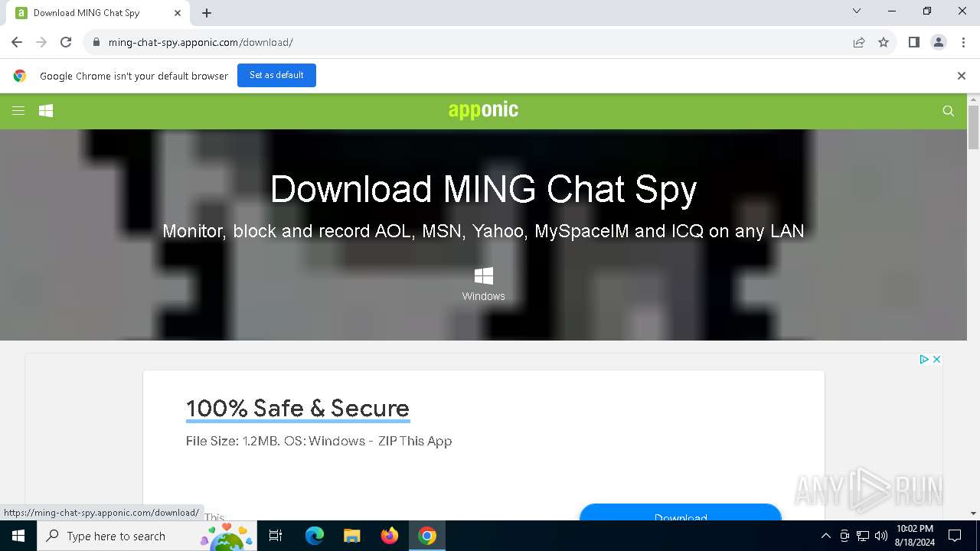Open the taskbar clock and date

(915, 536)
